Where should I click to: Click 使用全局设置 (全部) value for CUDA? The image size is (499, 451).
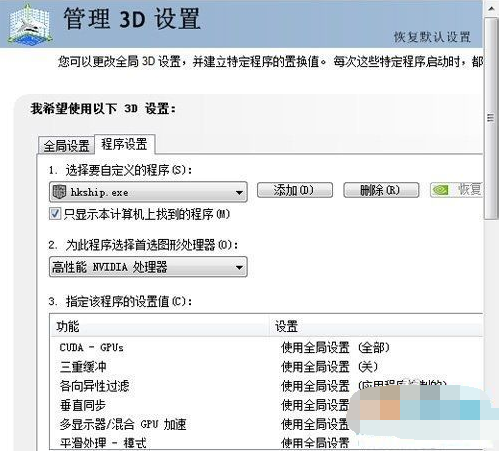(x=335, y=348)
